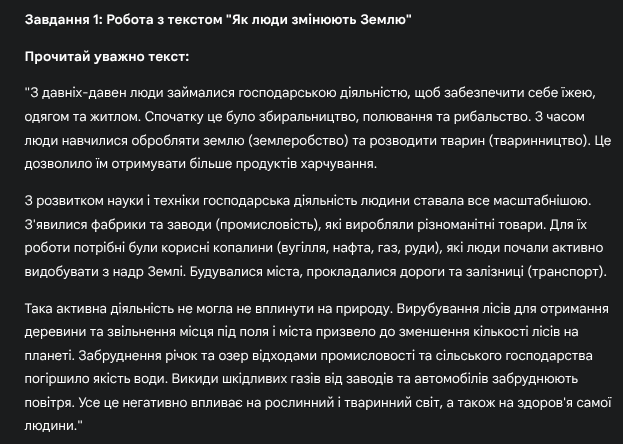Click the word "масштабнішою" in second paragraph
This screenshot has height=444, width=623.
[x=542, y=201]
